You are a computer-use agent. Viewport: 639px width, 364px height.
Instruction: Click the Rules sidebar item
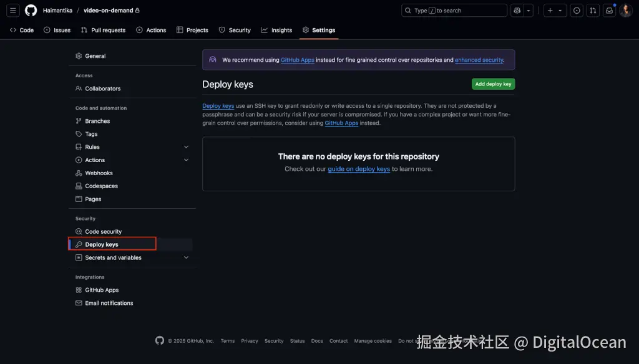click(x=92, y=147)
